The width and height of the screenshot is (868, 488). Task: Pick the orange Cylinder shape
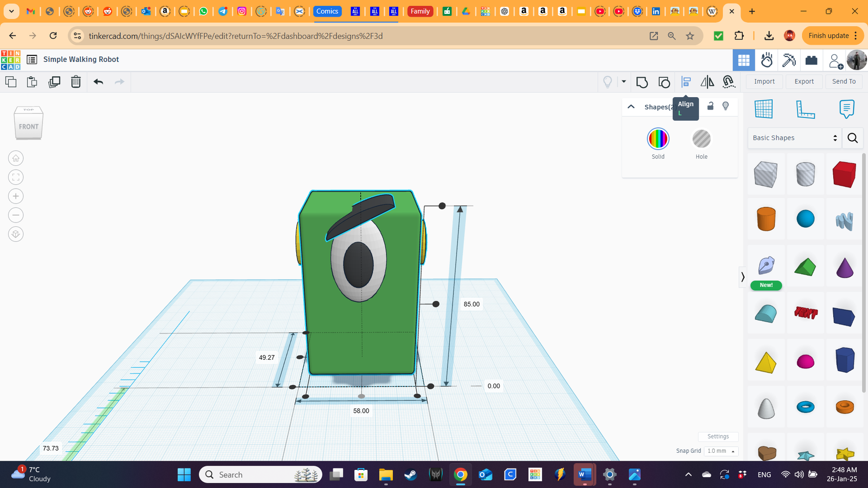[x=766, y=219]
